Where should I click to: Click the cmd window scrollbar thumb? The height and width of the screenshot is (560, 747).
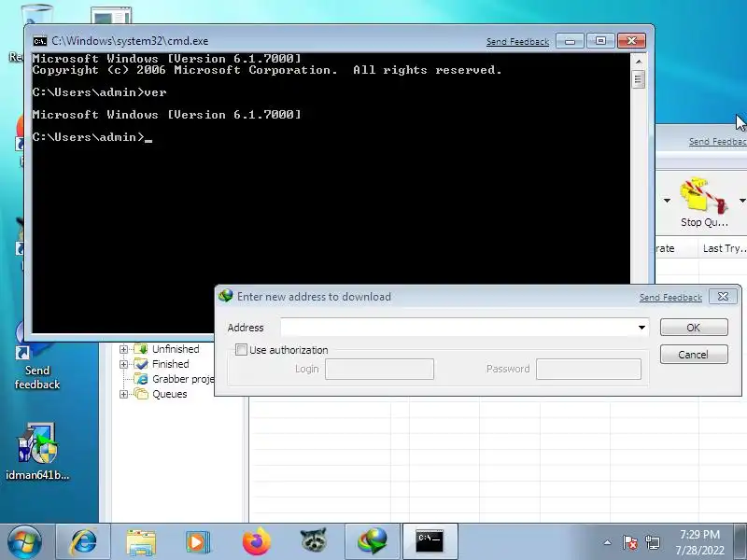639,79
